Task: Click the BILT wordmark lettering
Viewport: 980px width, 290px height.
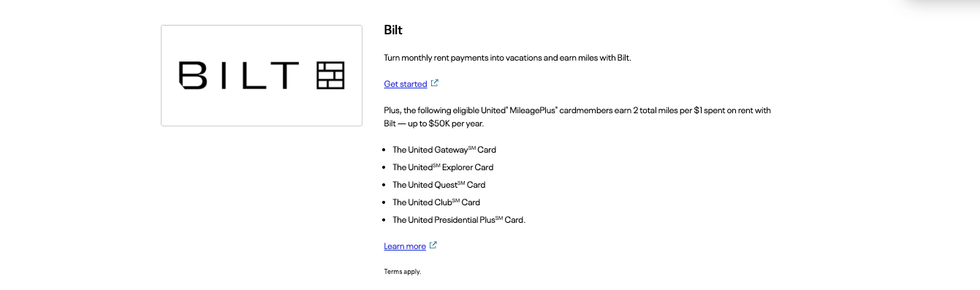Action: [x=240, y=75]
